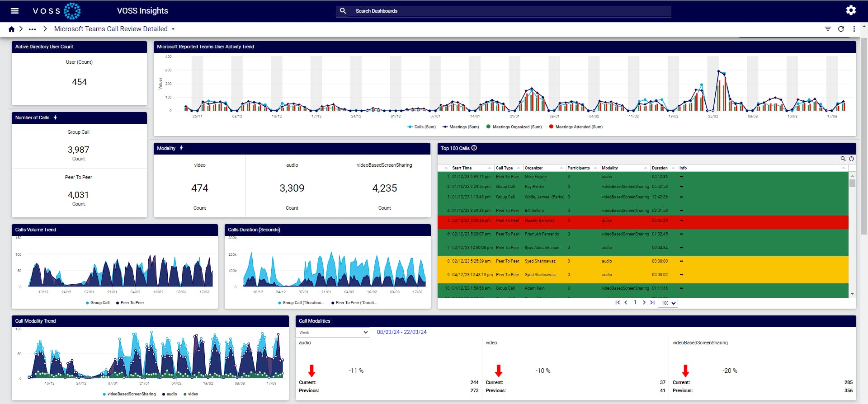The height and width of the screenshot is (404, 868).
Task: Toggle Calls (Sum) legend series
Action: coord(421,127)
